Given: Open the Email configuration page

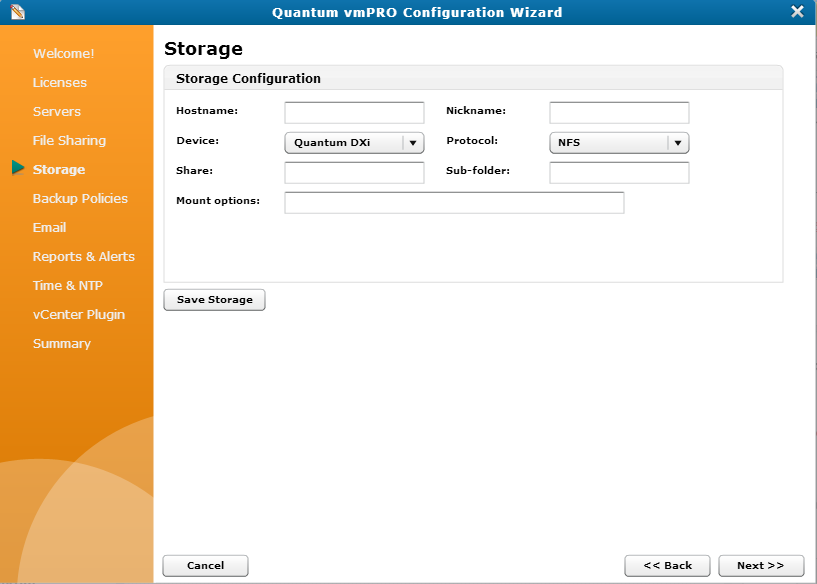Looking at the screenshot, I should [49, 227].
